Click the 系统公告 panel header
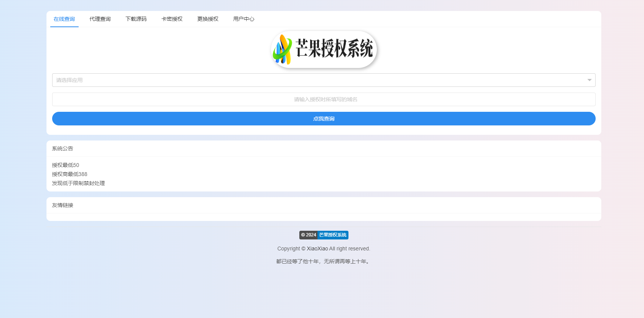644x318 pixels. click(x=63, y=148)
